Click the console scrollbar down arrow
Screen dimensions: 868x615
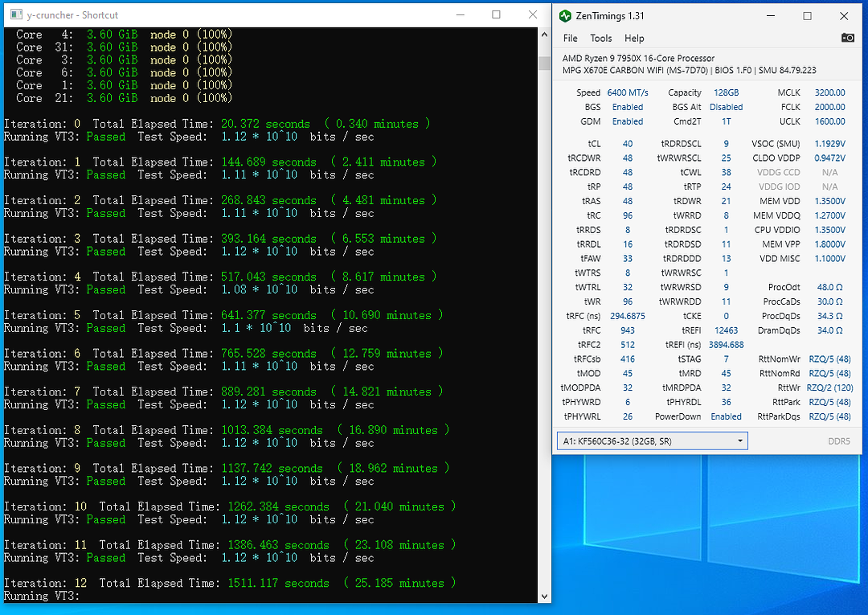(x=544, y=596)
